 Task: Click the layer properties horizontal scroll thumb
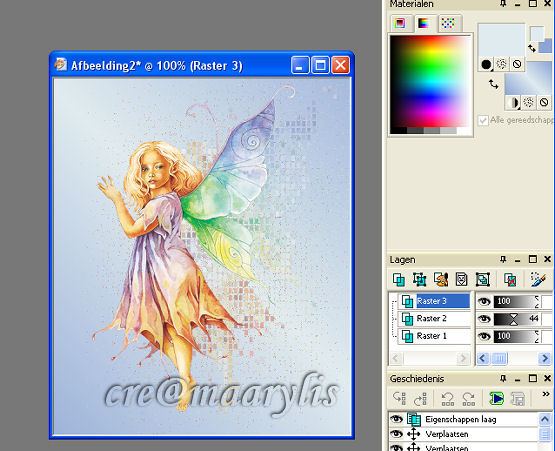pyautogui.click(x=499, y=359)
